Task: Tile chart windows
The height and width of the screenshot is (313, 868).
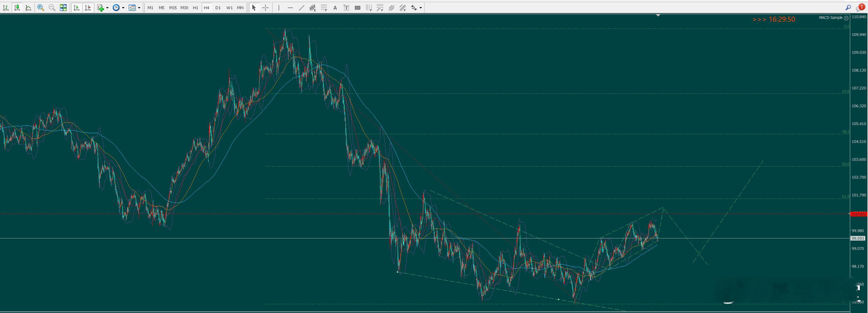Action: click(x=63, y=7)
